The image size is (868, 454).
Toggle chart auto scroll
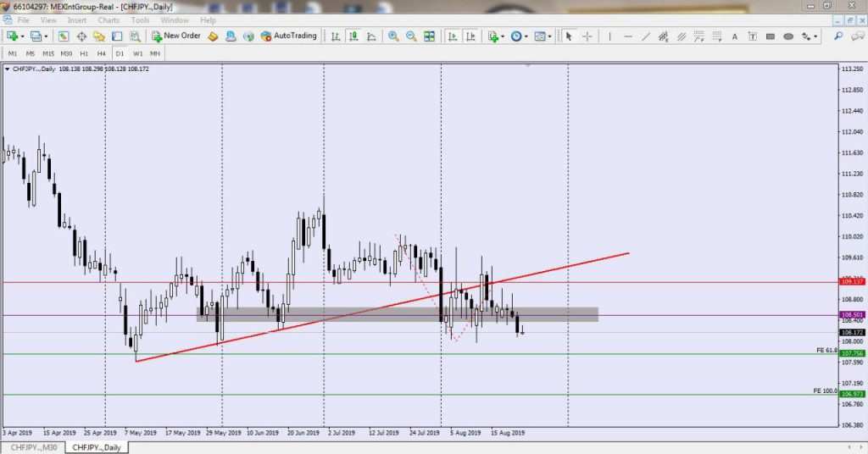coord(453,36)
